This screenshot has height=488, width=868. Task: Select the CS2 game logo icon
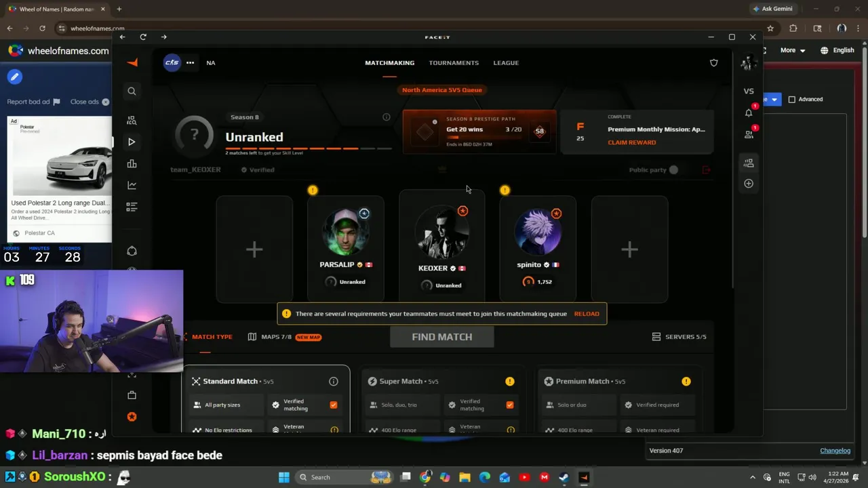click(x=172, y=62)
